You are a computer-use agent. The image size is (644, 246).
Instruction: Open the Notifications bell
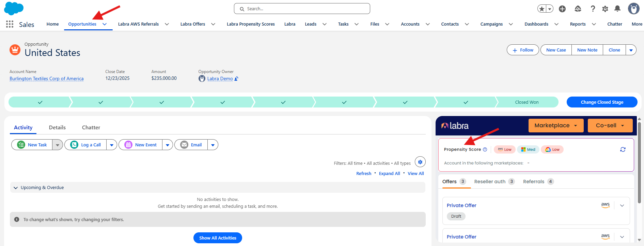point(617,9)
